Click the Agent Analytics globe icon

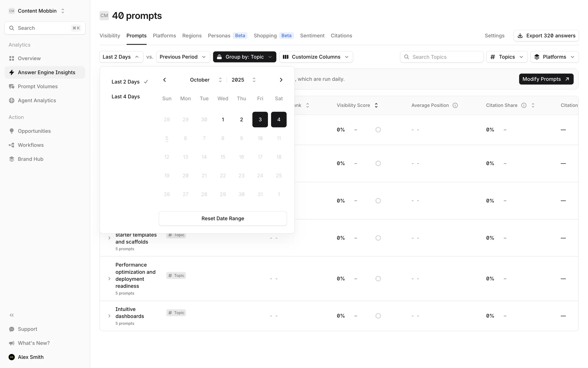pyautogui.click(x=12, y=101)
